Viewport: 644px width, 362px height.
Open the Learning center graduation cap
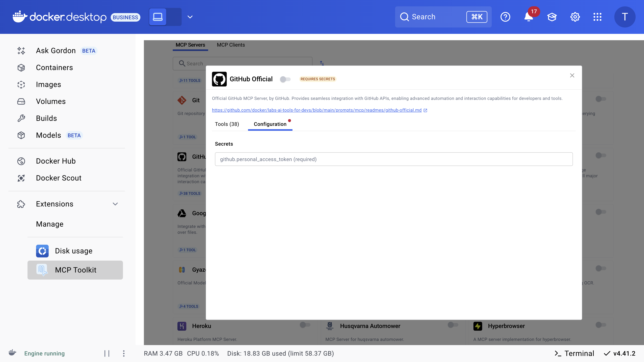coord(552,17)
